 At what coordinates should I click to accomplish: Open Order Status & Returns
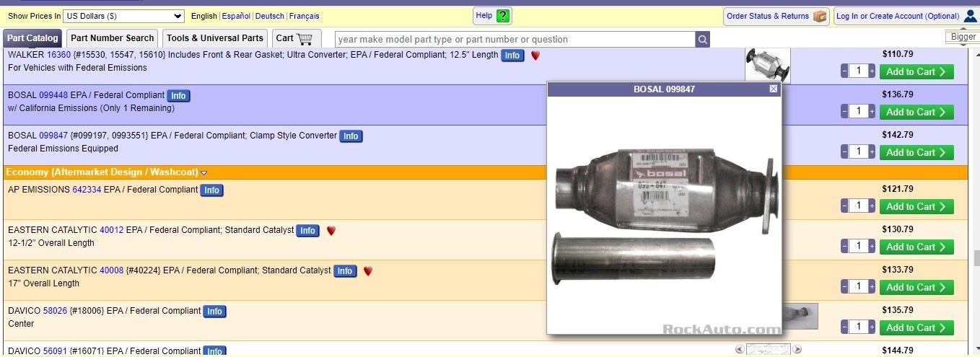tap(776, 16)
